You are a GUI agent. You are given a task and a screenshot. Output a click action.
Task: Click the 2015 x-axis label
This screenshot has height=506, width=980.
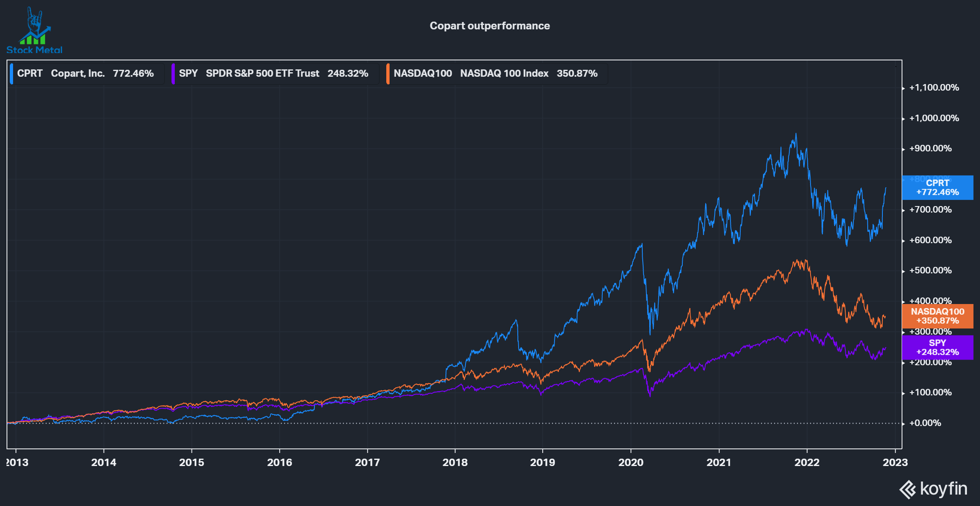(x=192, y=462)
